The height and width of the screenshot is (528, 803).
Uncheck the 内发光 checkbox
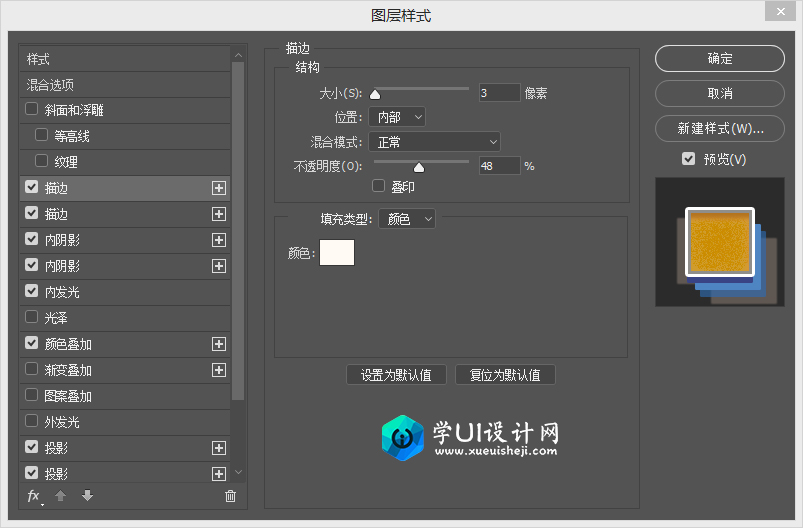click(32, 291)
